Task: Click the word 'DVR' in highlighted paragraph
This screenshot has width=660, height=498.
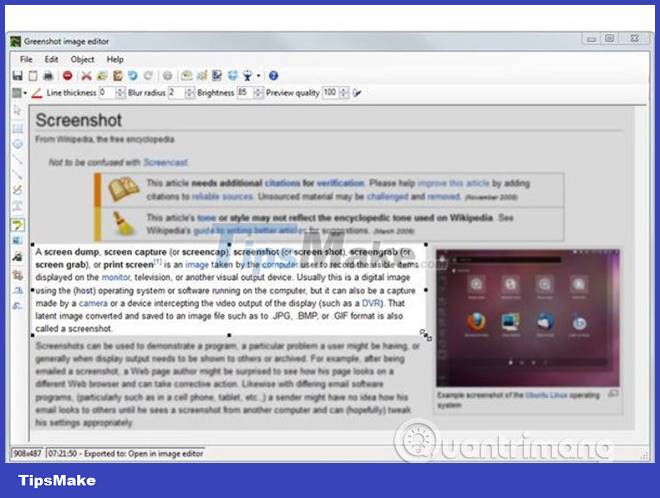Action: (371, 303)
